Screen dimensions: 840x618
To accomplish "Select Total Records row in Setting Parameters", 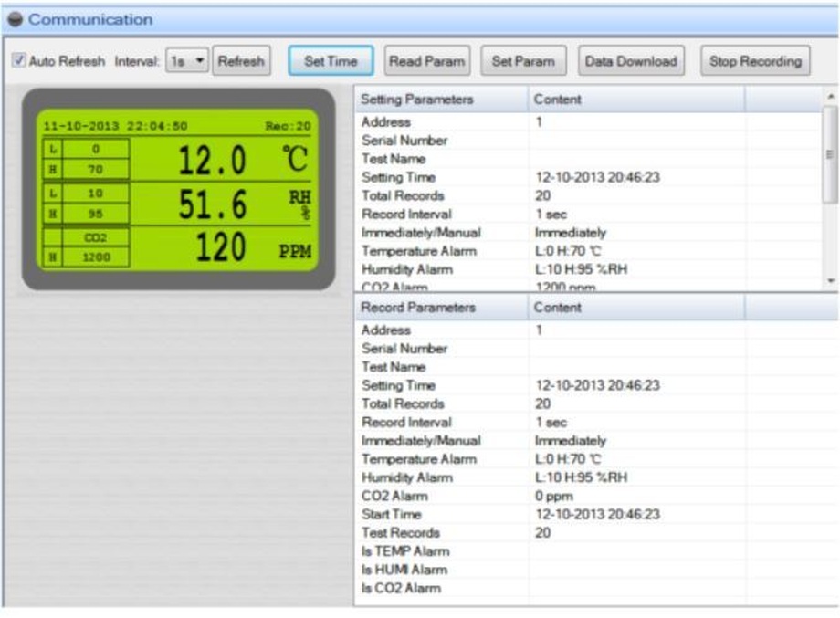I will click(588, 195).
